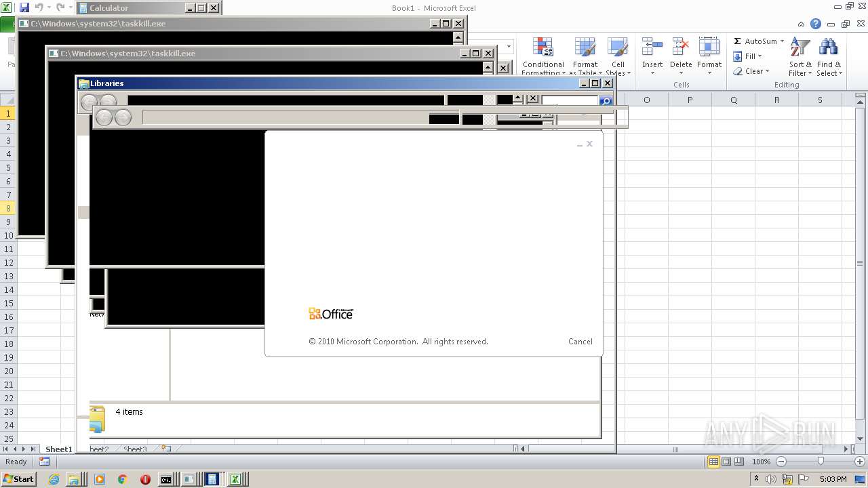Open the Sheet1 tab
This screenshot has height=488, width=868.
coord(58,449)
